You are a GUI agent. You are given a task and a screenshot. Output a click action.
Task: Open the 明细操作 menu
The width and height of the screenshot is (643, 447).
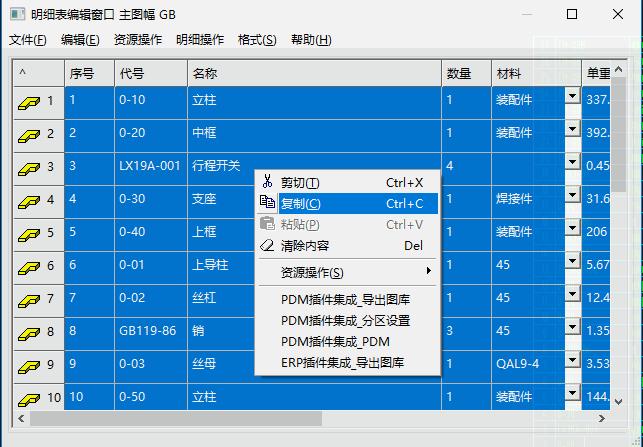click(200, 40)
